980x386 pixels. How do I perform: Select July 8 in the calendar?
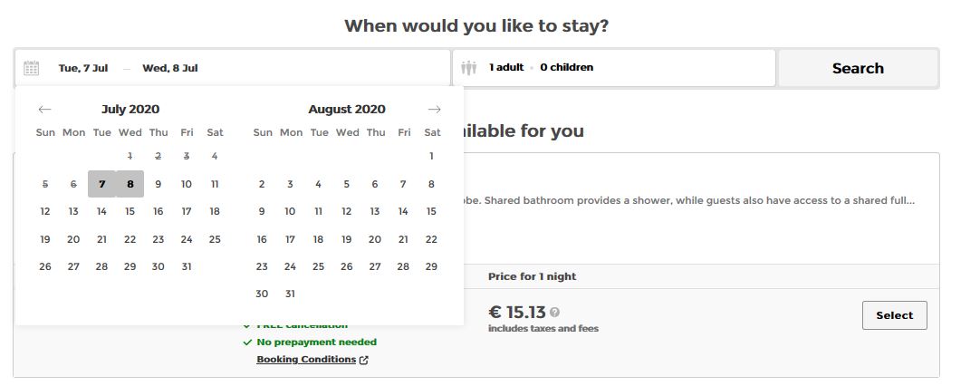[130, 184]
